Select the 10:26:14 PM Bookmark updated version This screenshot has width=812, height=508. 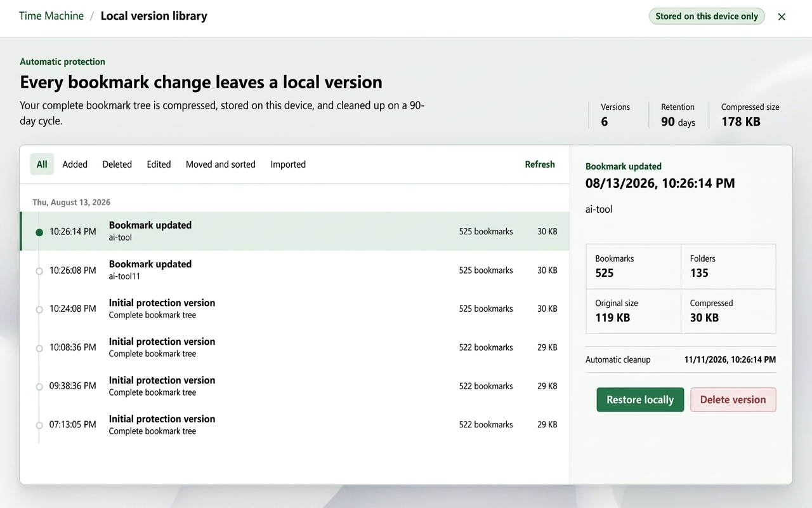tap(294, 231)
